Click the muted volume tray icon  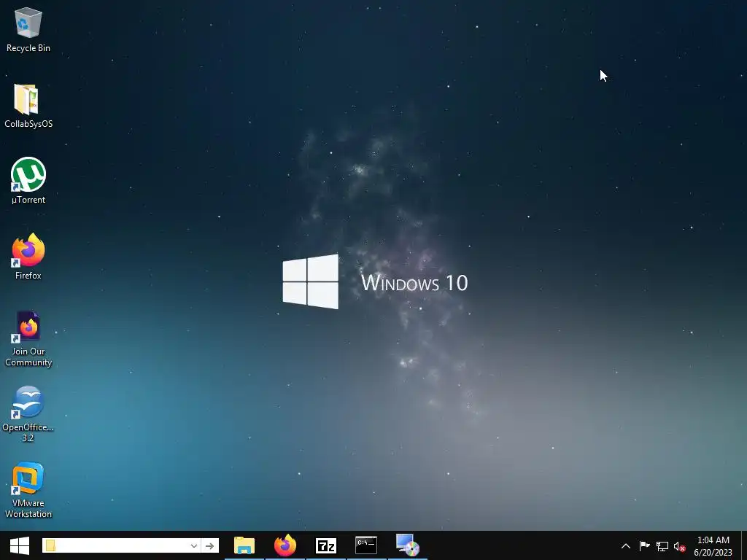[x=679, y=546]
